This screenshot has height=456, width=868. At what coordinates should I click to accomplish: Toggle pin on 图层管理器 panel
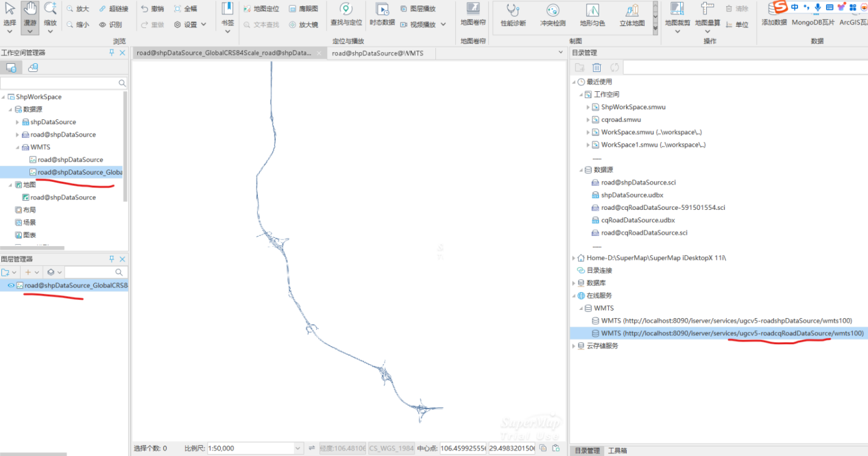112,259
